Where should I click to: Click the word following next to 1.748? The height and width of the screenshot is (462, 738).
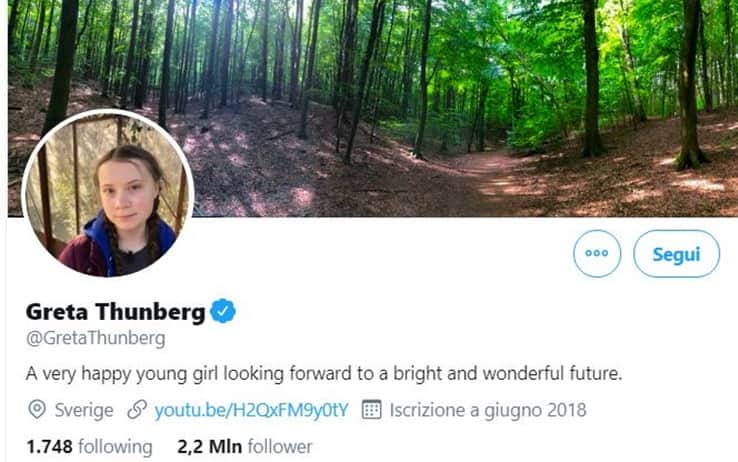click(115, 447)
